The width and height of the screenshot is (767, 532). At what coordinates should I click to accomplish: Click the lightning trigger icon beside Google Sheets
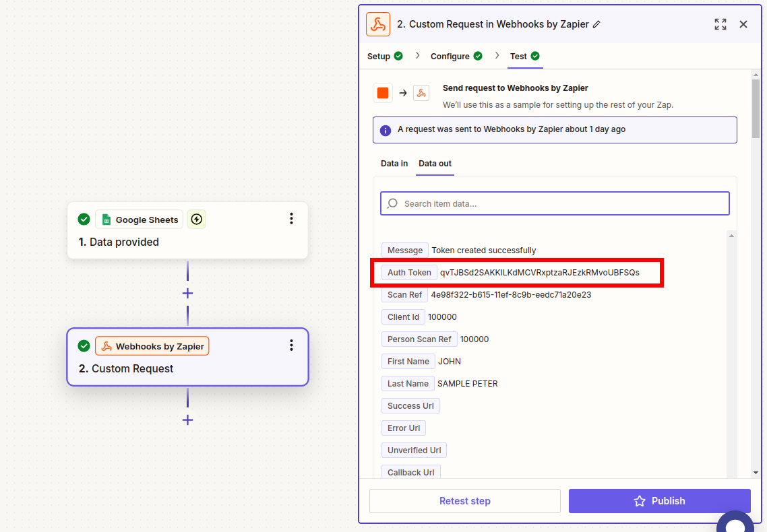(196, 219)
